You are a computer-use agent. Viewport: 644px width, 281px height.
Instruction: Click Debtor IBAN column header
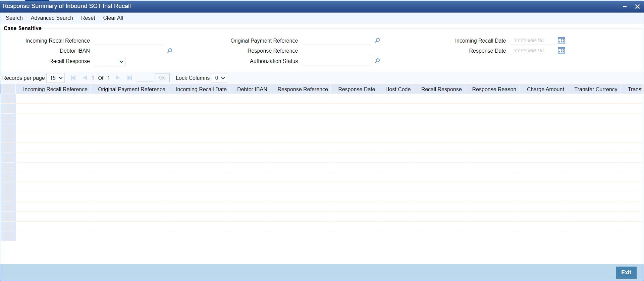click(x=252, y=89)
